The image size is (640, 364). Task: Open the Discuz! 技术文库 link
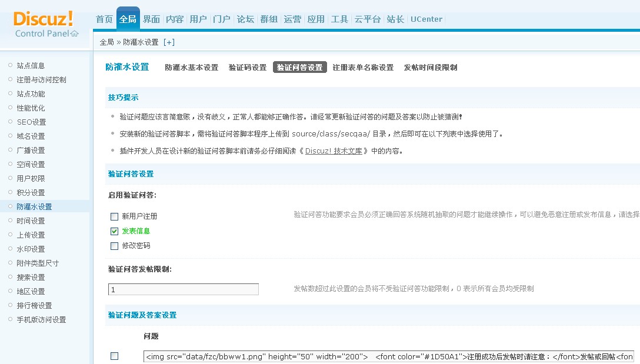pos(334,151)
